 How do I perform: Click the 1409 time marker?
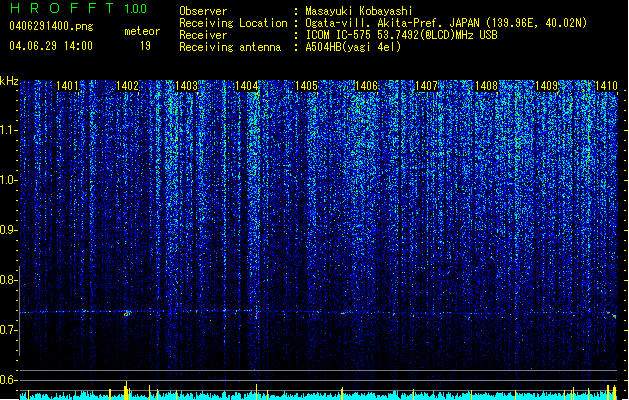coord(546,86)
